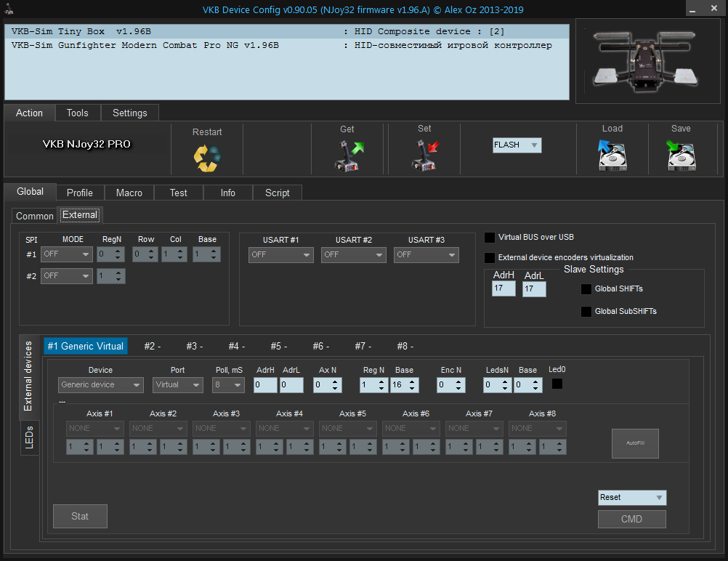Open the Macro tab
The height and width of the screenshot is (561, 728).
(129, 193)
